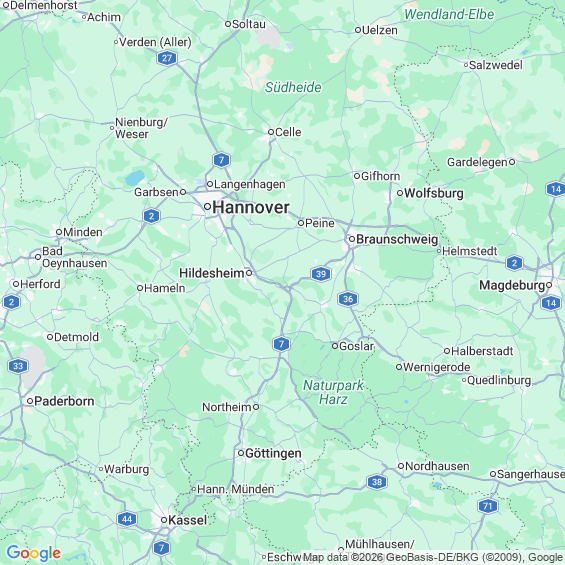Click the A7 shield north of Hannover
This screenshot has width=565, height=565.
(221, 160)
